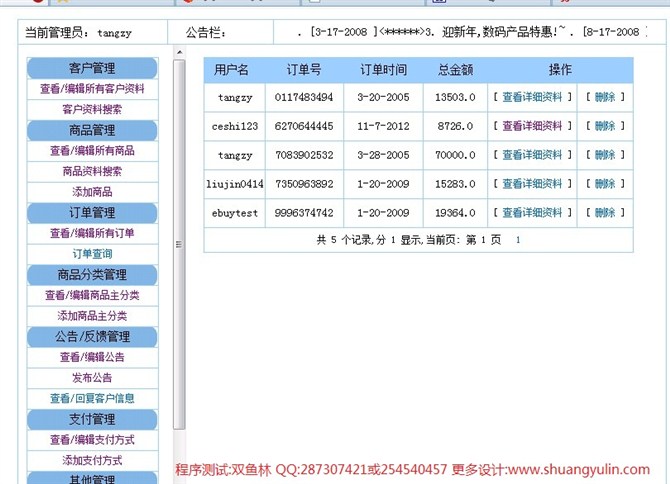Click total amount 13503.0

455,97
